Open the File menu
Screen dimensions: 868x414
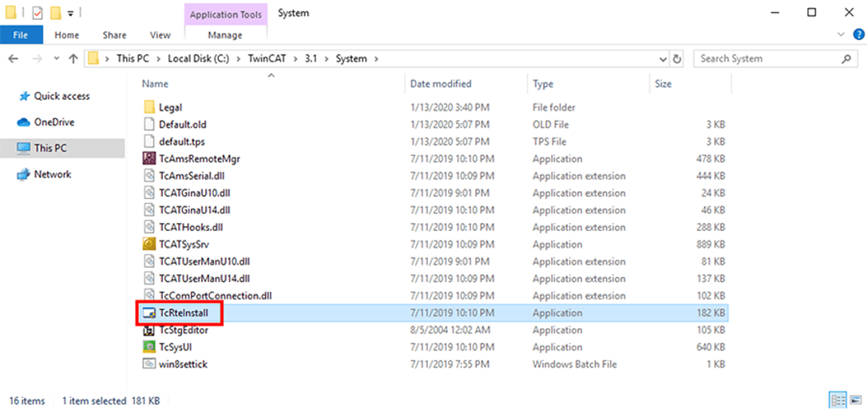[21, 35]
